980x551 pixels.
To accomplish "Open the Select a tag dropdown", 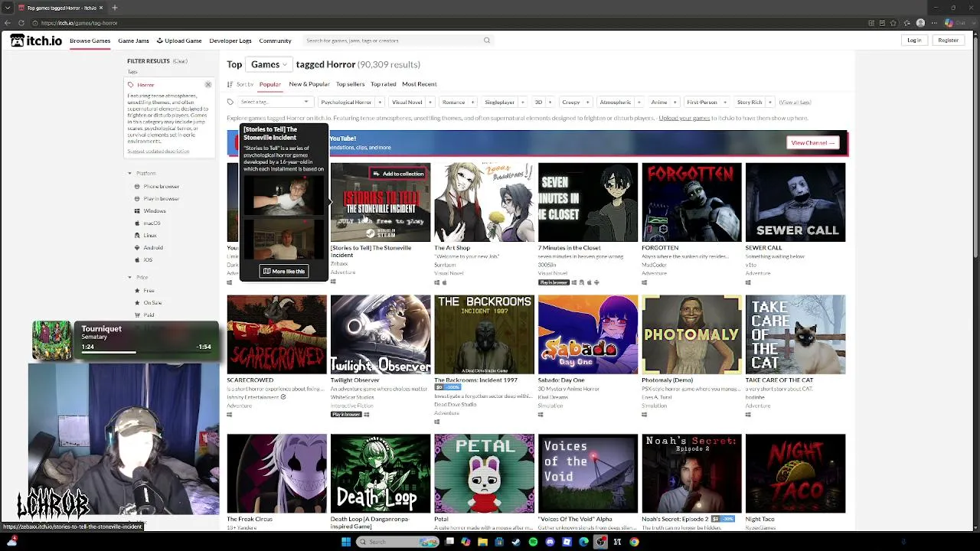I will tap(275, 103).
